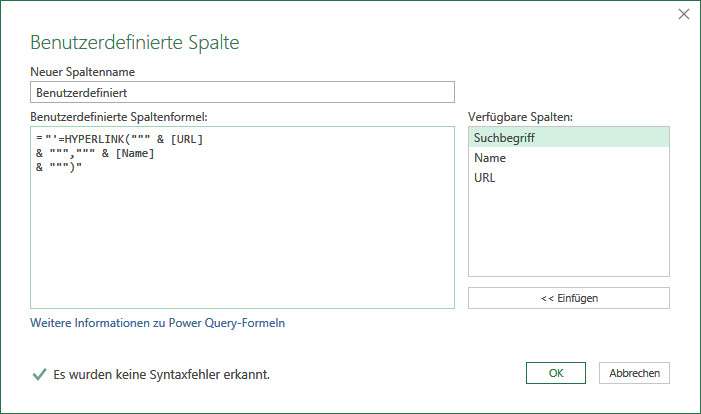Focus the Neuer Spaltenname input field
Screen dimensions: 701x414
242,92
